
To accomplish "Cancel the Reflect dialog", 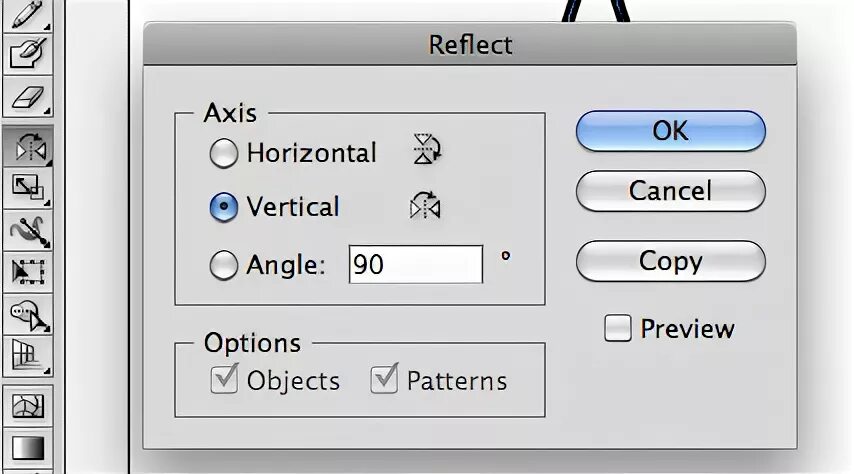I will [670, 191].
